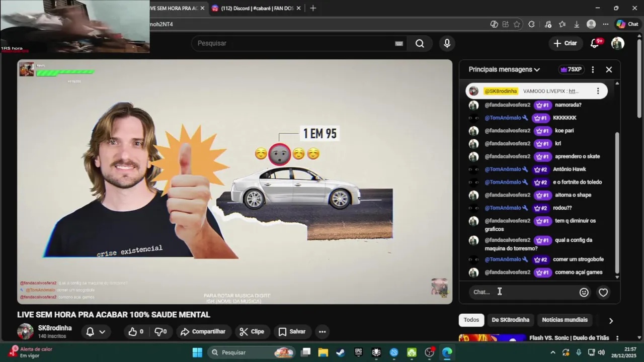Open the Windows Start menu
644x362 pixels.
pos(197,352)
